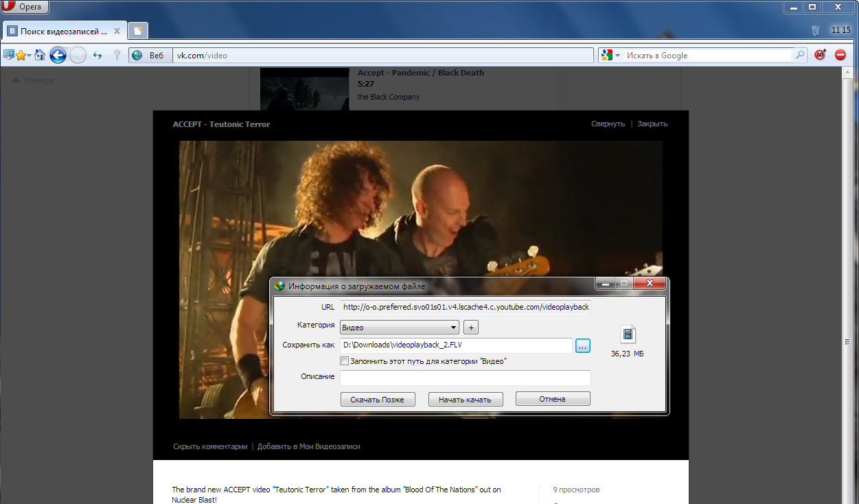
Task: Click Свернуть to minimize the video
Action: pos(608,124)
